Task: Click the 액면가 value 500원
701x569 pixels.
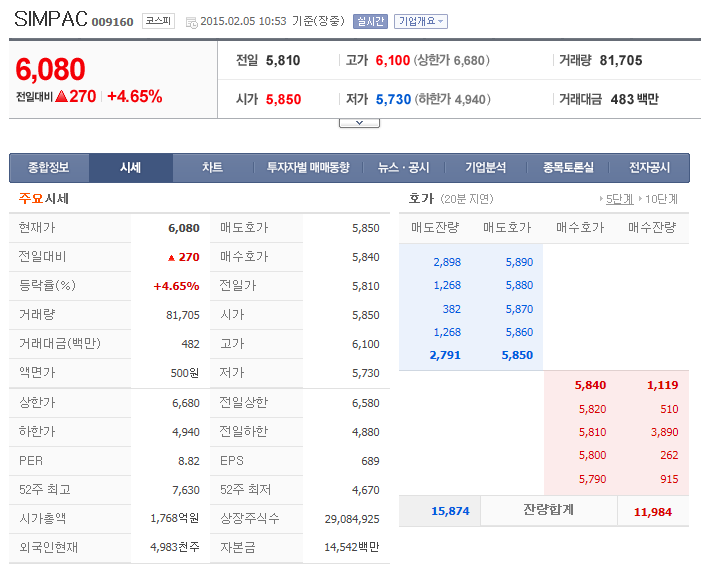Action: pyautogui.click(x=185, y=373)
